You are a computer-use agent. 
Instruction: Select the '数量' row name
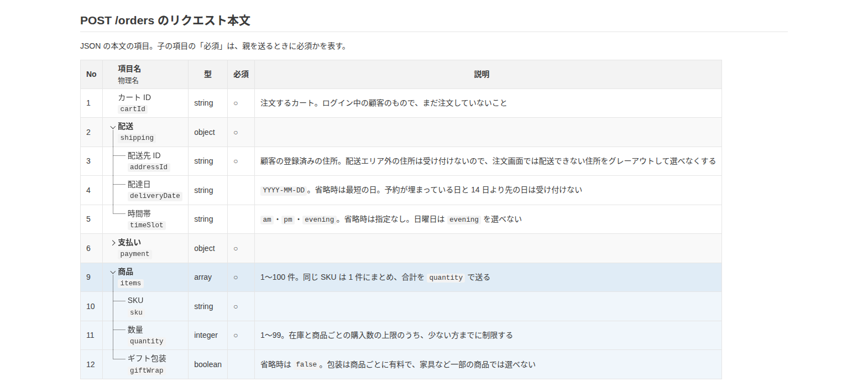click(135, 330)
